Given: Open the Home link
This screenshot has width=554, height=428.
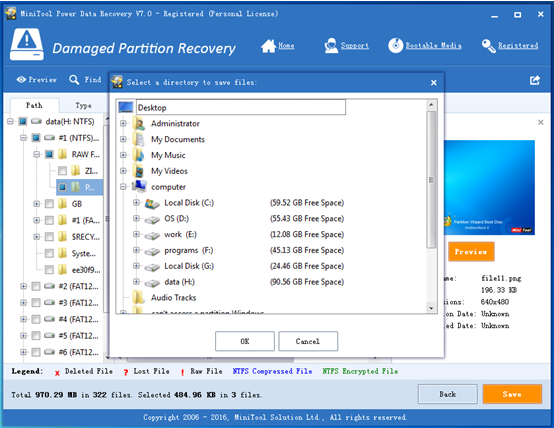Looking at the screenshot, I should pyautogui.click(x=286, y=46).
